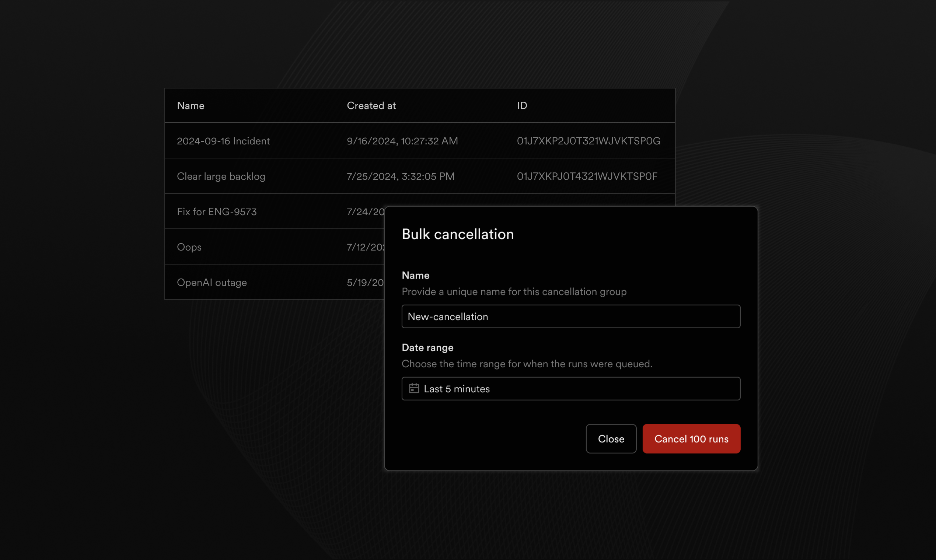Click the timestamp 9/16/2024, 10:27:32 AM

(402, 141)
